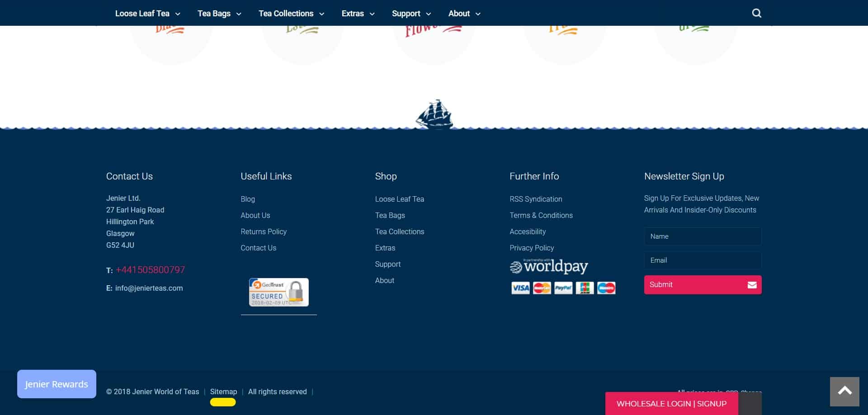Expand the Tea Collections chevron
The height and width of the screenshot is (415, 868).
[x=322, y=14]
